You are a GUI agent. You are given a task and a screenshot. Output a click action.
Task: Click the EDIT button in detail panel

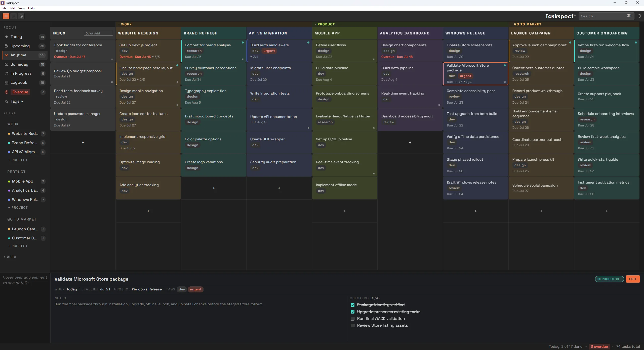point(633,279)
